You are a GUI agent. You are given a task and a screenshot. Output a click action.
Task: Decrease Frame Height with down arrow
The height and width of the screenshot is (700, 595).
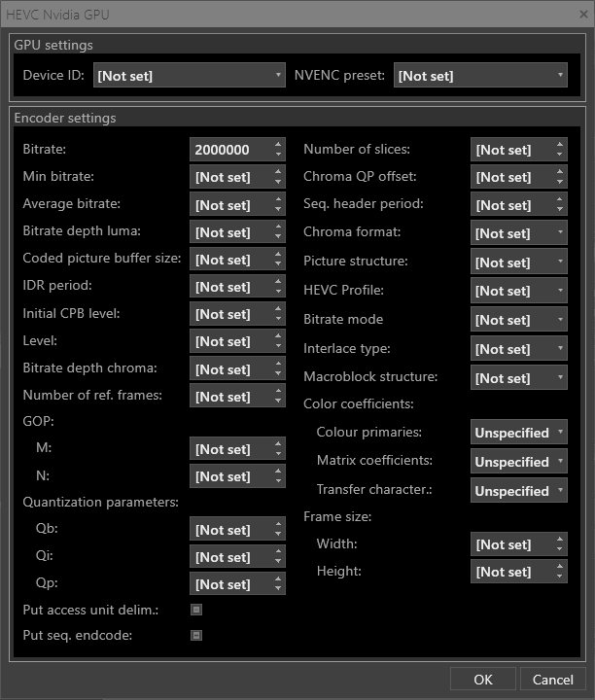[560, 577]
